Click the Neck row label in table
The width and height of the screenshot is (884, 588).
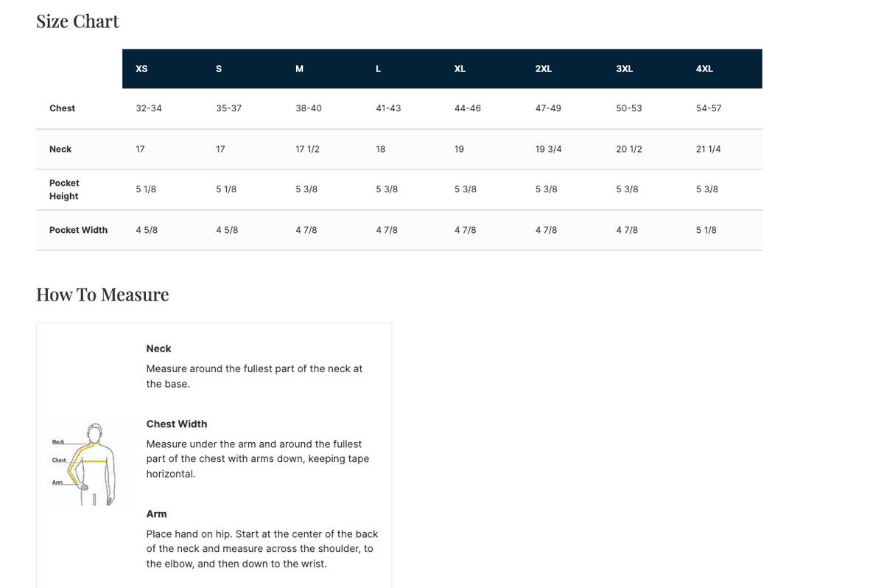(60, 149)
